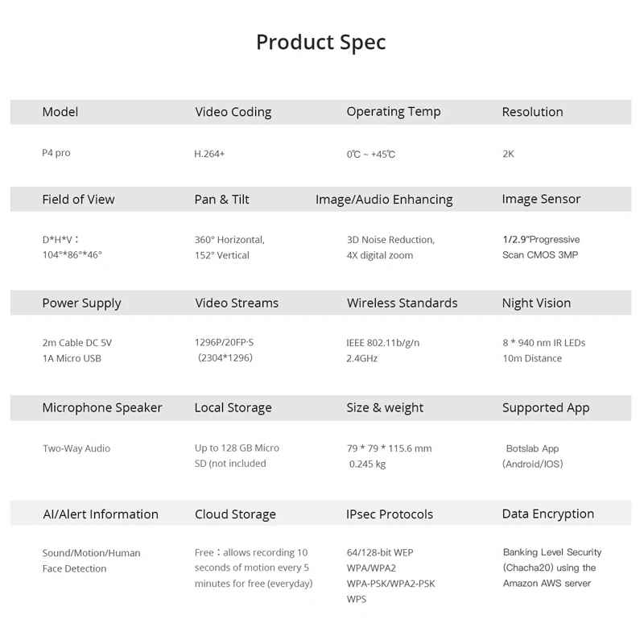Click the Cloud Storage header

tap(235, 514)
